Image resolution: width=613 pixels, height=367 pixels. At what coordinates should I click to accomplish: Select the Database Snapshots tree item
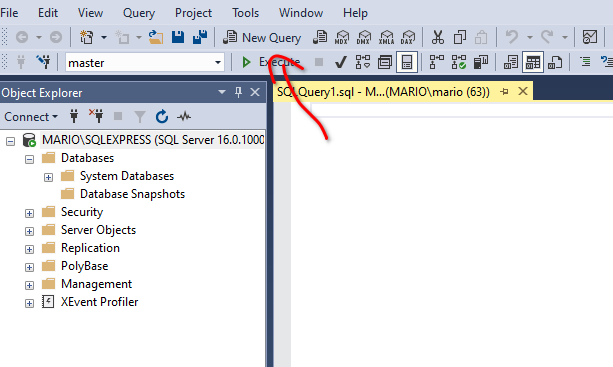(132, 194)
